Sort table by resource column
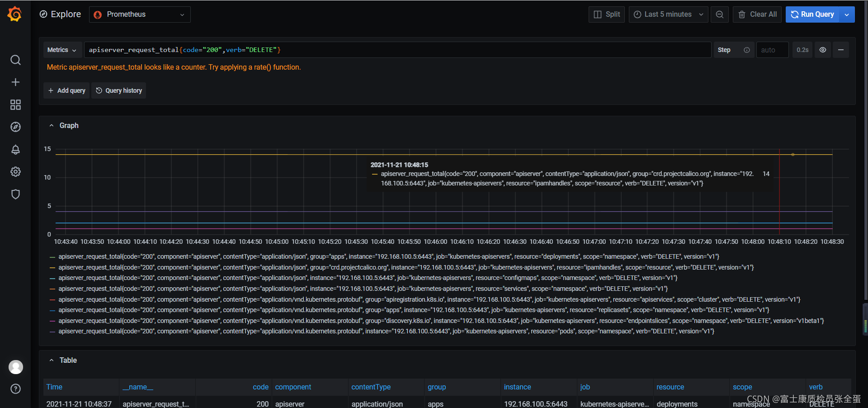868x408 pixels. [670, 387]
